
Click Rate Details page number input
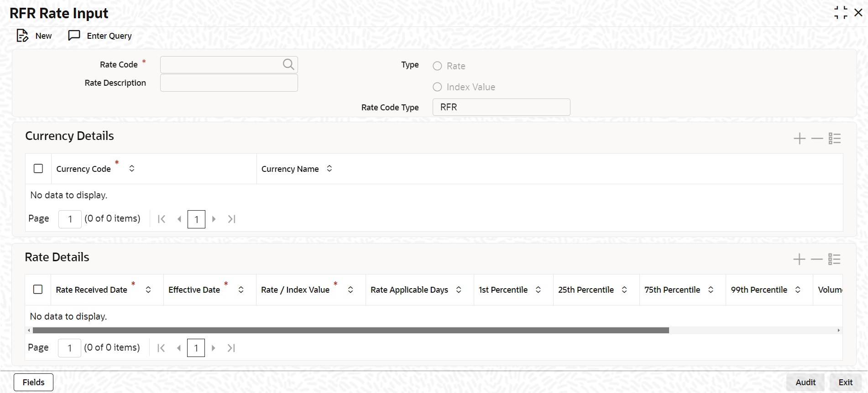coord(70,348)
